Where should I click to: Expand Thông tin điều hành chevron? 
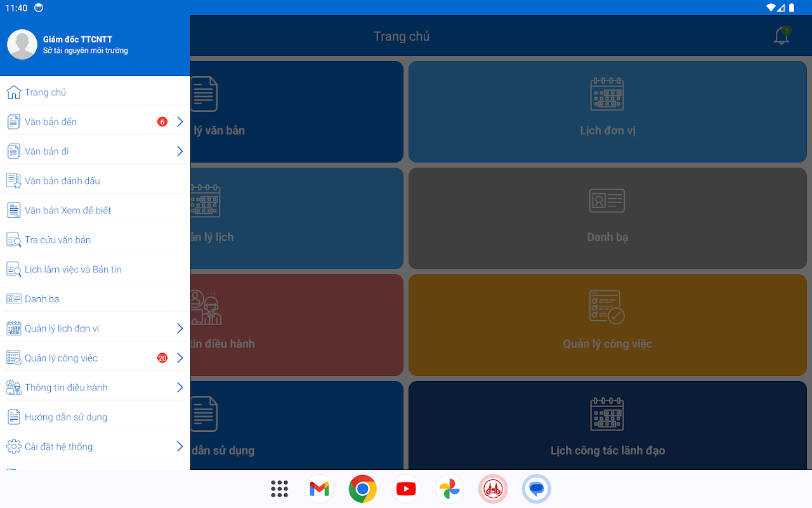pos(180,387)
